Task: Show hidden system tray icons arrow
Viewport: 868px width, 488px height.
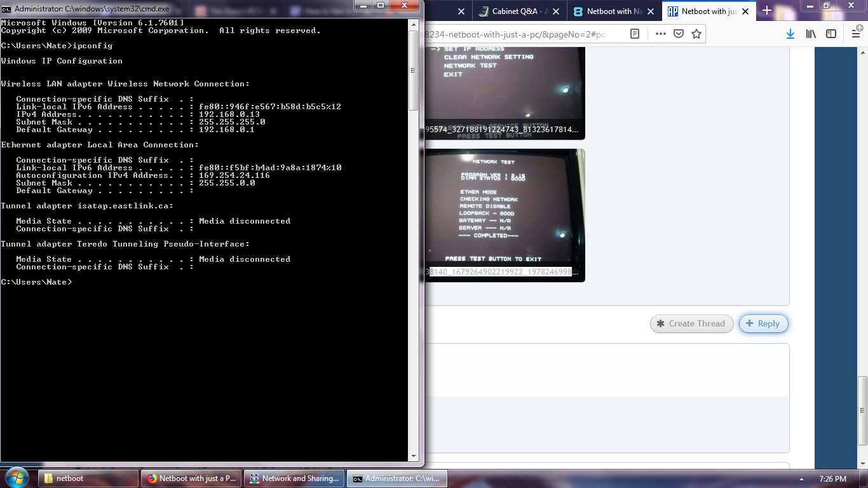Action: pyautogui.click(x=803, y=479)
